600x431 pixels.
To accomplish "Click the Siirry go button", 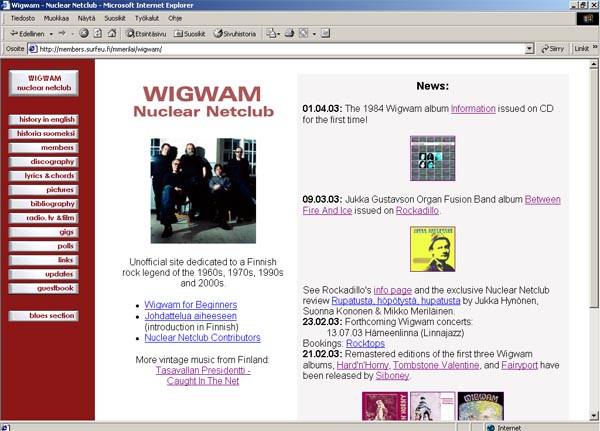I will tap(553, 49).
